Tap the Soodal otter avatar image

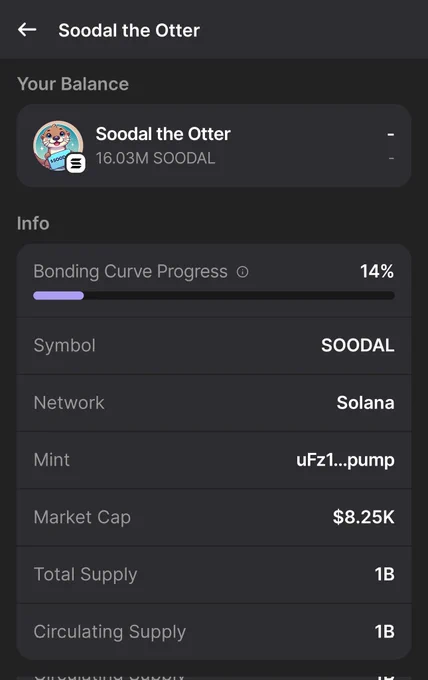tap(59, 146)
